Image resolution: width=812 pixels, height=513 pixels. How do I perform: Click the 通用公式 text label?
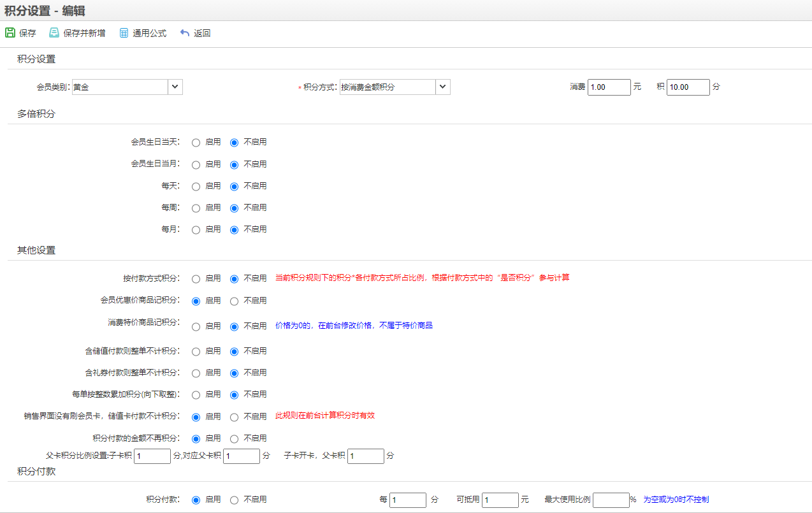[x=150, y=33]
